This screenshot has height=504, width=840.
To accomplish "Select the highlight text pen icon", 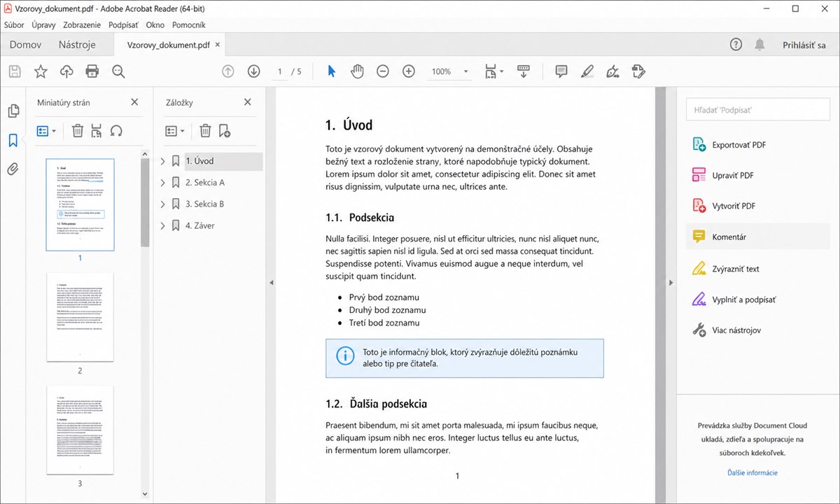I will click(x=587, y=71).
